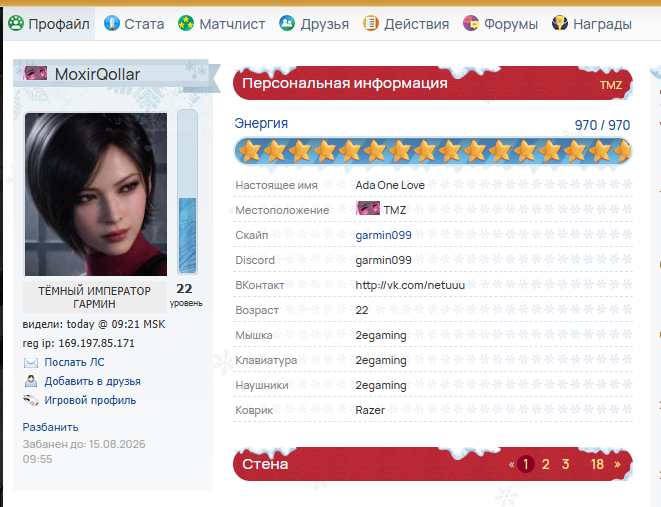Click the Razer Коврик value
This screenshot has height=507, width=661.
tap(370, 410)
